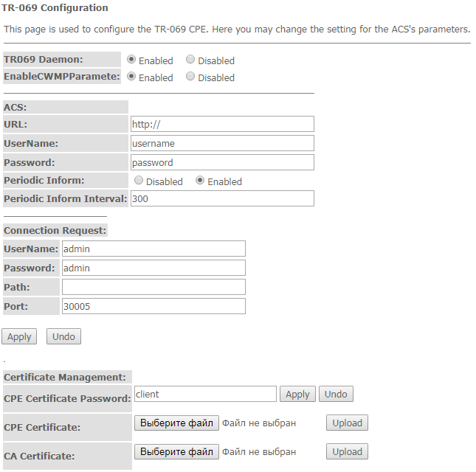Click the ACS Password field
This screenshot has height=472, width=476.
point(222,162)
